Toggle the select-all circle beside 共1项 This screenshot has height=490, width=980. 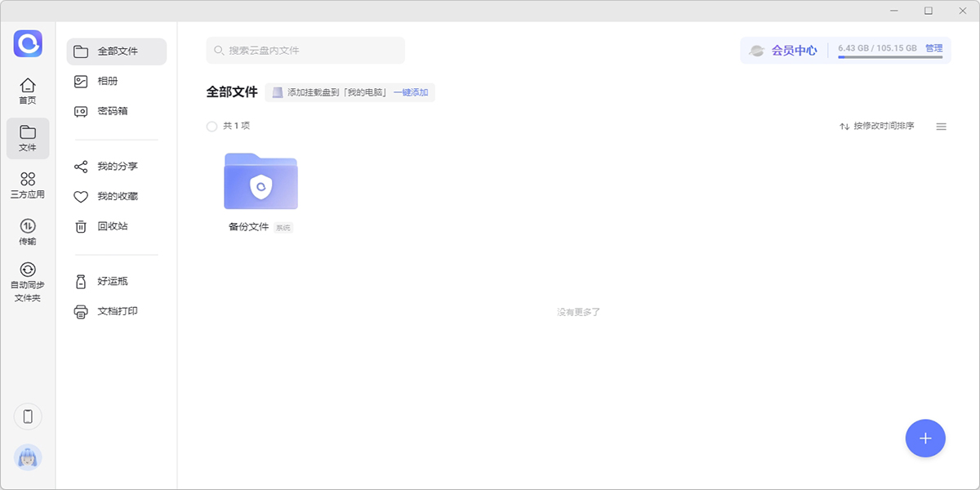[212, 127]
